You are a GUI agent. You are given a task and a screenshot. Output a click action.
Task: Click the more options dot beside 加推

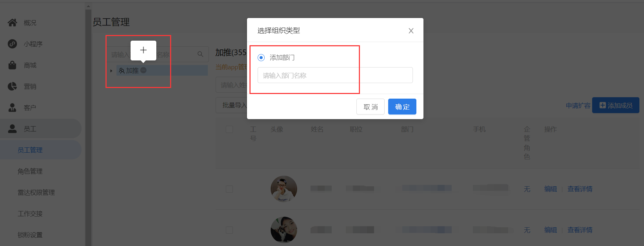click(x=143, y=70)
